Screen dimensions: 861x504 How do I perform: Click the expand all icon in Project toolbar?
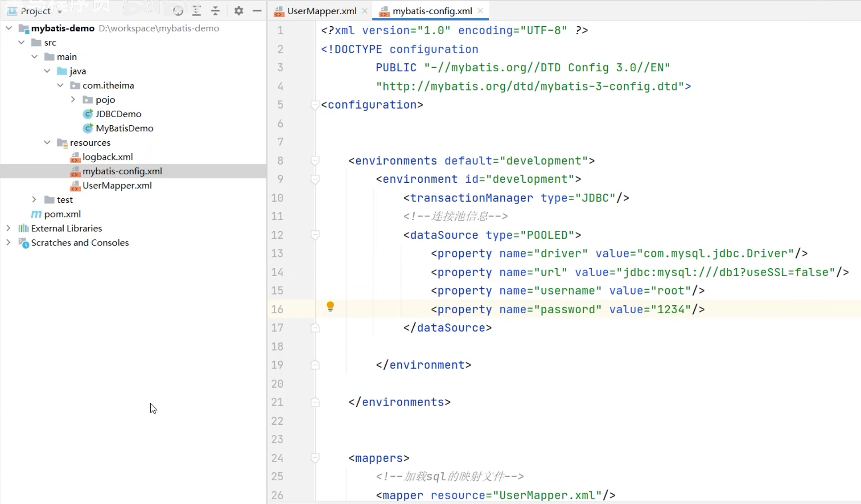click(x=197, y=11)
